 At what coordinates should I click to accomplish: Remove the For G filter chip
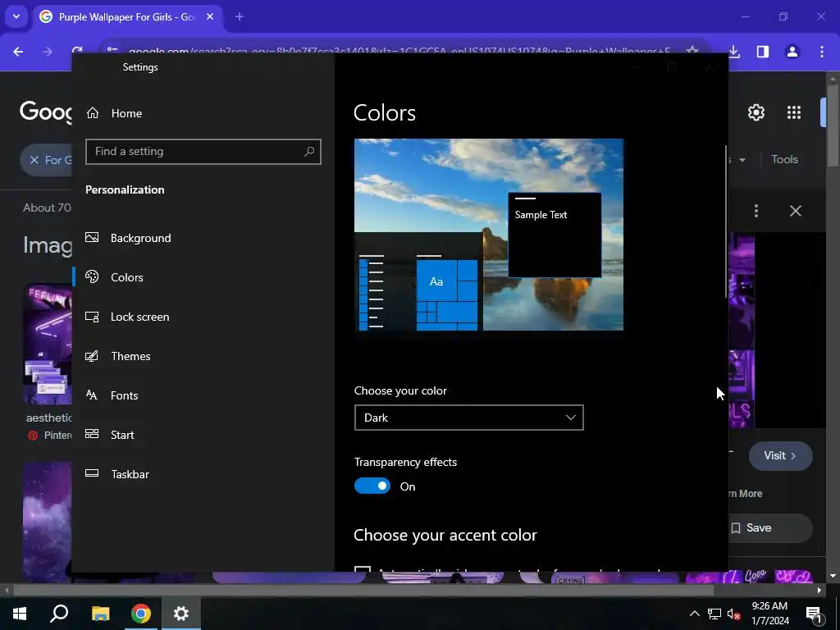point(34,160)
